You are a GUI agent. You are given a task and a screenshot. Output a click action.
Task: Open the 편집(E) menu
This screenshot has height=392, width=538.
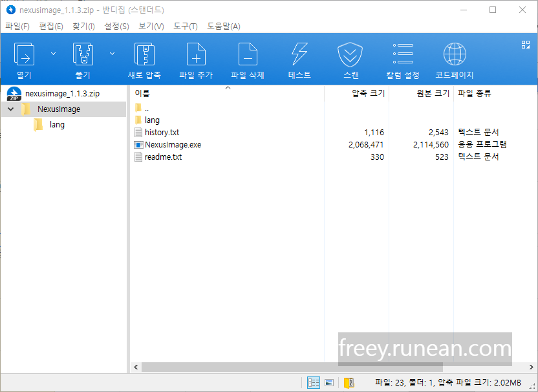click(x=51, y=26)
